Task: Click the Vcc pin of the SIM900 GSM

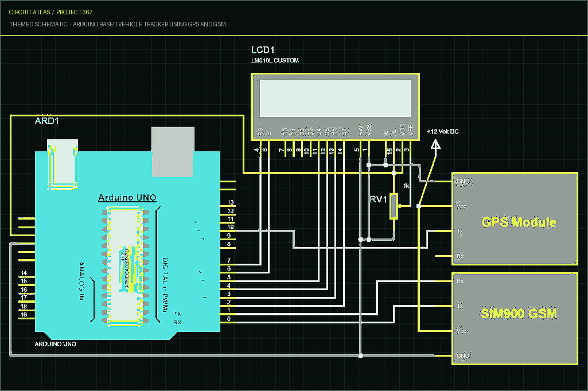Action: point(461,331)
